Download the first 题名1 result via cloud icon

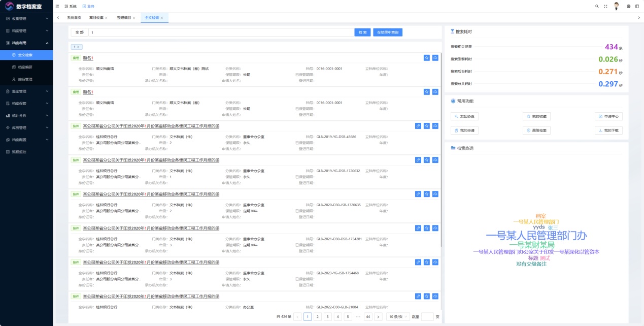[435, 58]
